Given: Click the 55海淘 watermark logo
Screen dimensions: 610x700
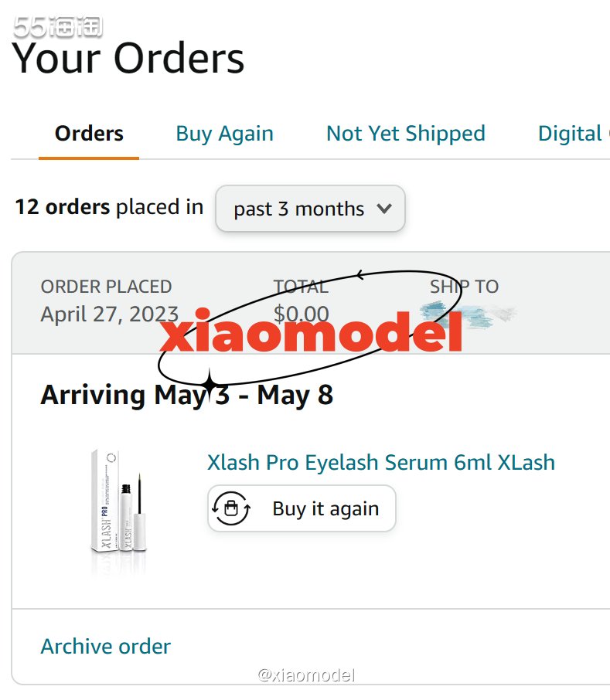Looking at the screenshot, I should tap(58, 28).
